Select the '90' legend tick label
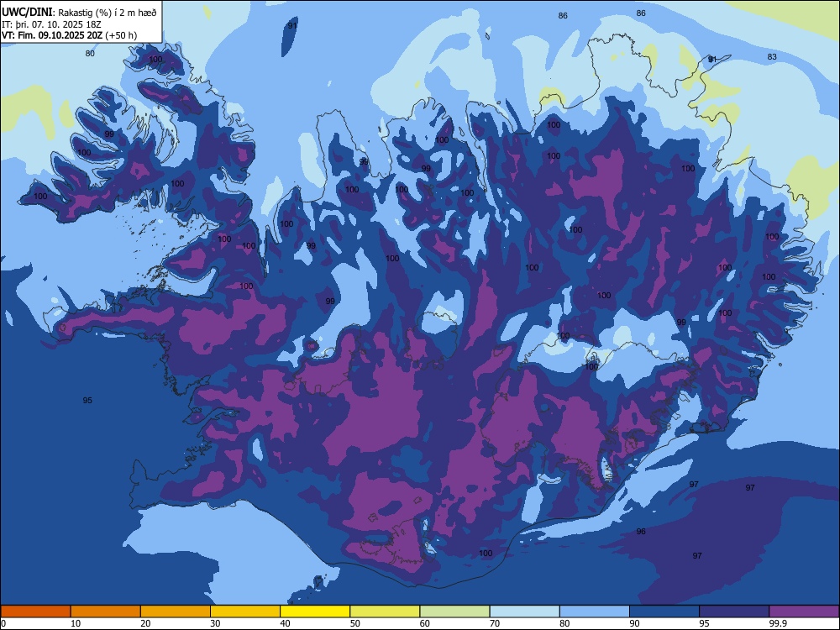 click(x=634, y=623)
